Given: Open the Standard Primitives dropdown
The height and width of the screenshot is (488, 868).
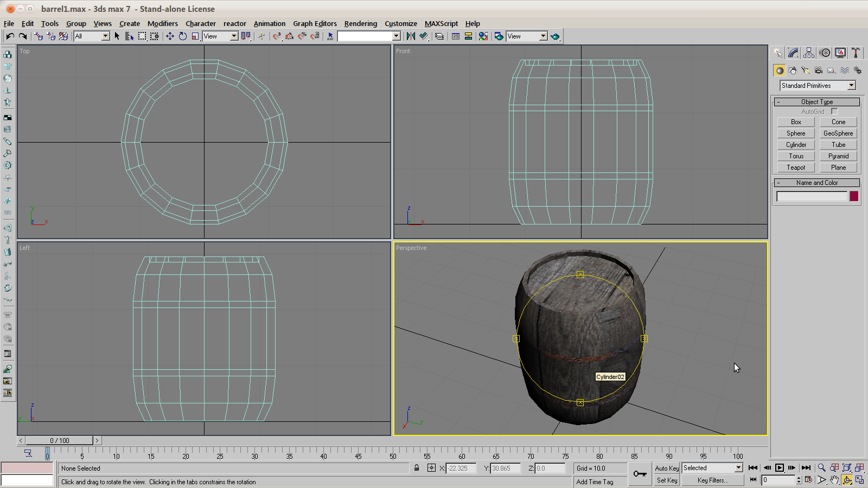Looking at the screenshot, I should pyautogui.click(x=851, y=86).
